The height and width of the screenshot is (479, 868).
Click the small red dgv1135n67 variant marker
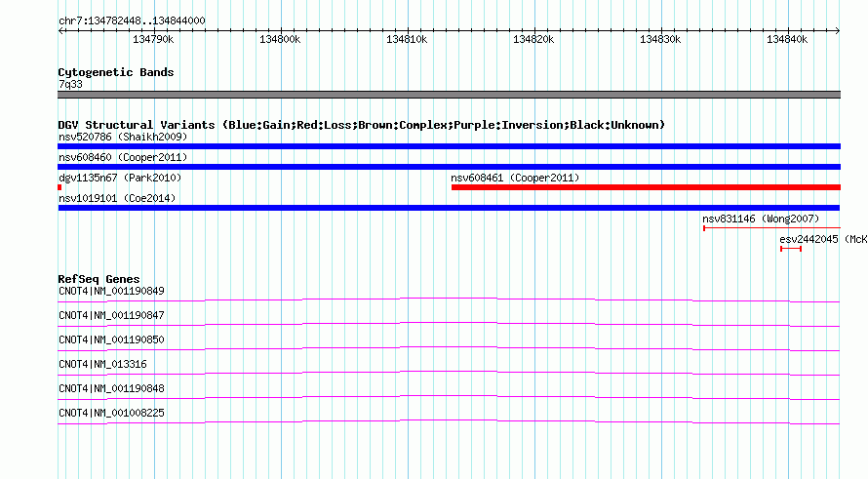click(59, 187)
